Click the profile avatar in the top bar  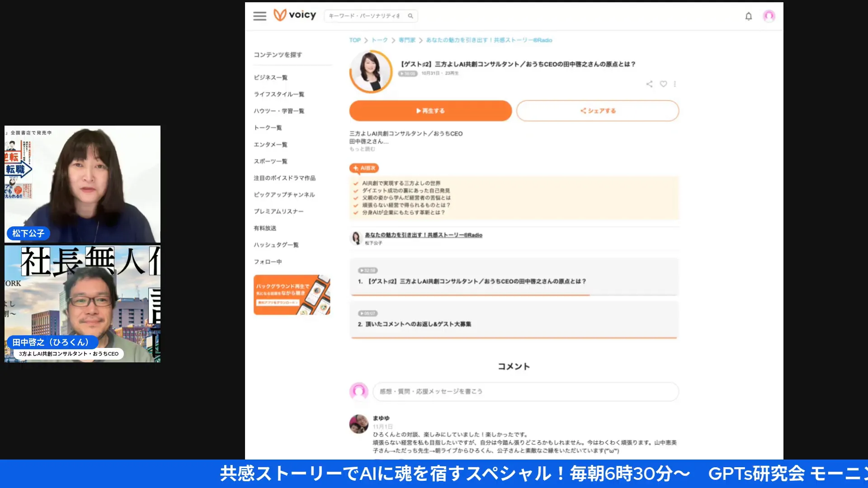769,16
